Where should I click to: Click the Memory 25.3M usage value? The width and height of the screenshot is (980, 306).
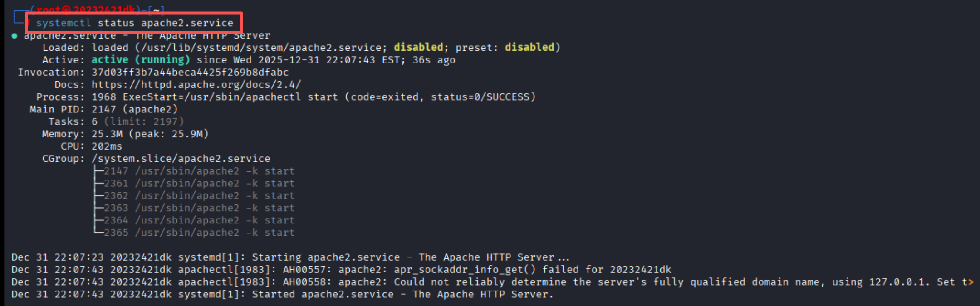pyautogui.click(x=107, y=134)
